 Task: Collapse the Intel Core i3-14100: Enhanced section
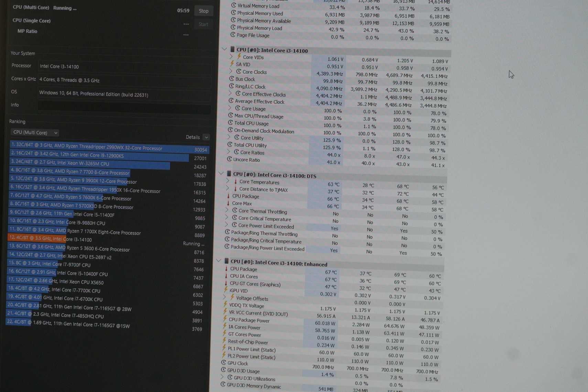click(219, 261)
